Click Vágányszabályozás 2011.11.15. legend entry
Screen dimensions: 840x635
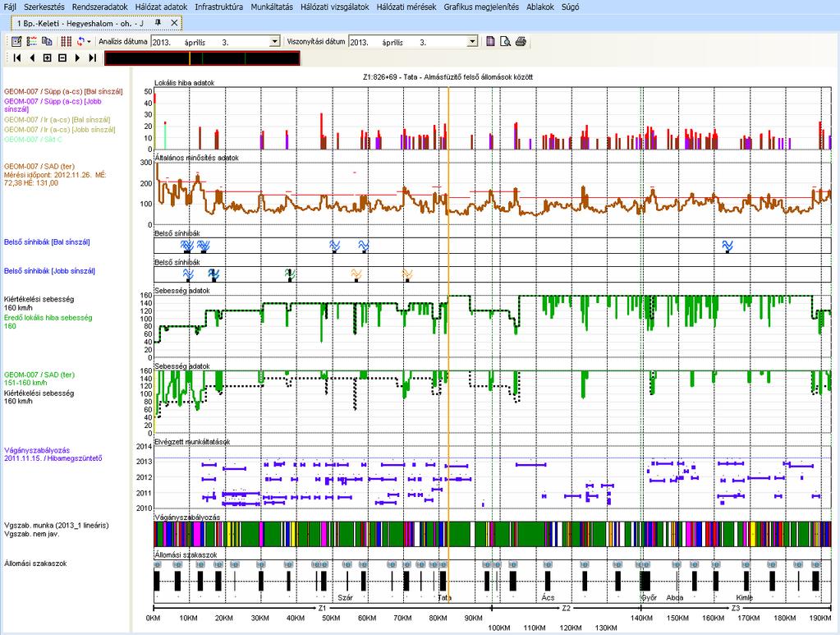pyautogui.click(x=53, y=454)
